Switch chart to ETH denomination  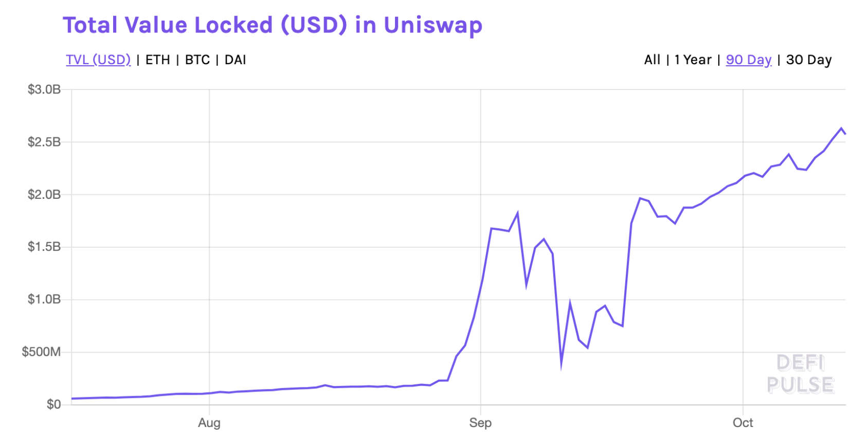[157, 60]
